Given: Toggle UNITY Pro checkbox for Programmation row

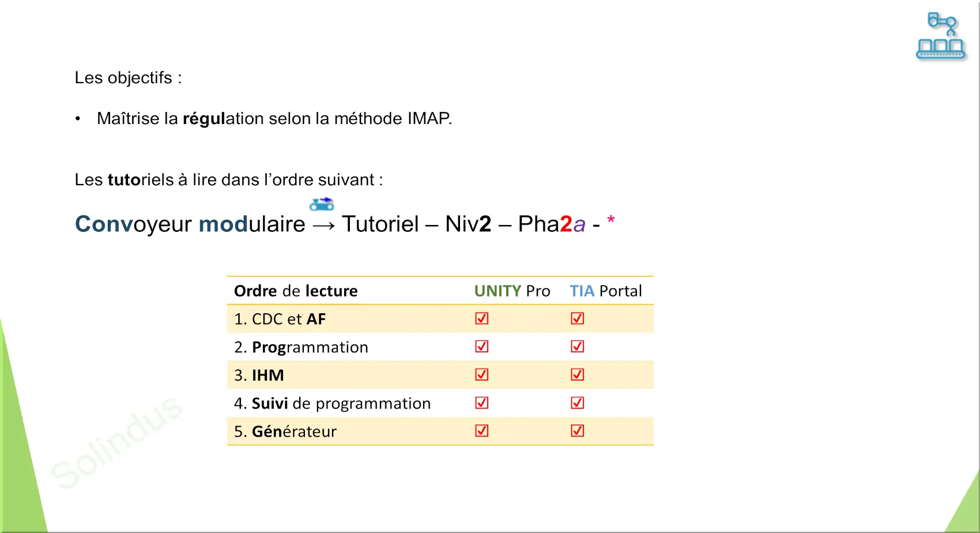Looking at the screenshot, I should pyautogui.click(x=482, y=346).
